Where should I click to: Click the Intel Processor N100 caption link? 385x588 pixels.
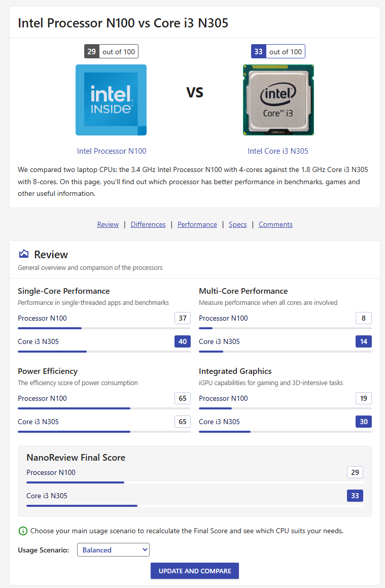(x=111, y=151)
